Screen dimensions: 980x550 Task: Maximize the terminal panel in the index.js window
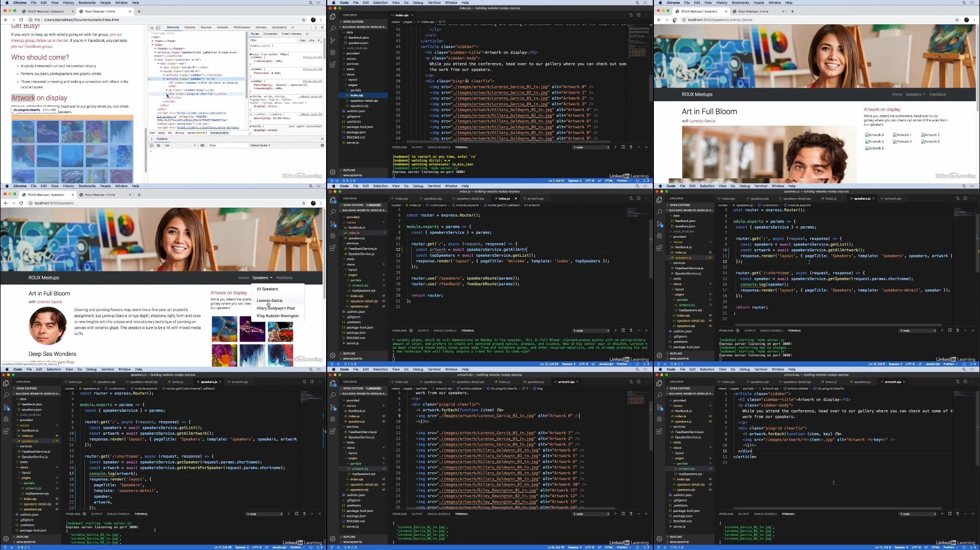[x=639, y=330]
